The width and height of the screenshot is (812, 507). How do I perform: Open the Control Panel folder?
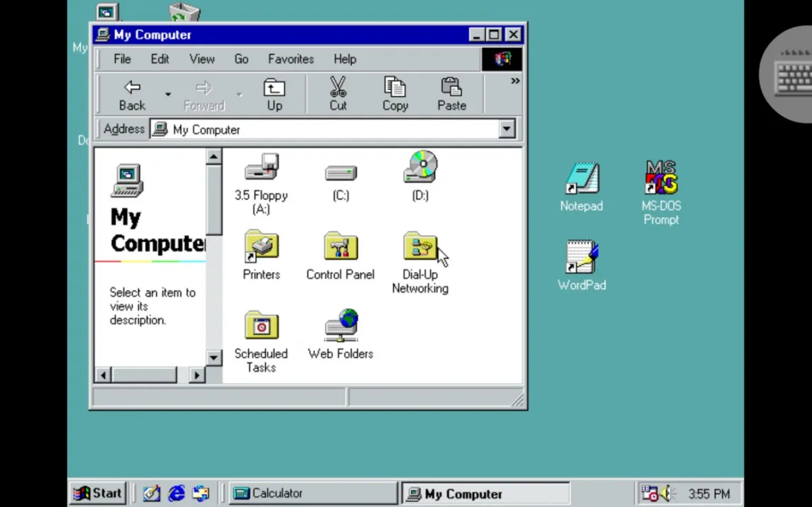point(341,247)
